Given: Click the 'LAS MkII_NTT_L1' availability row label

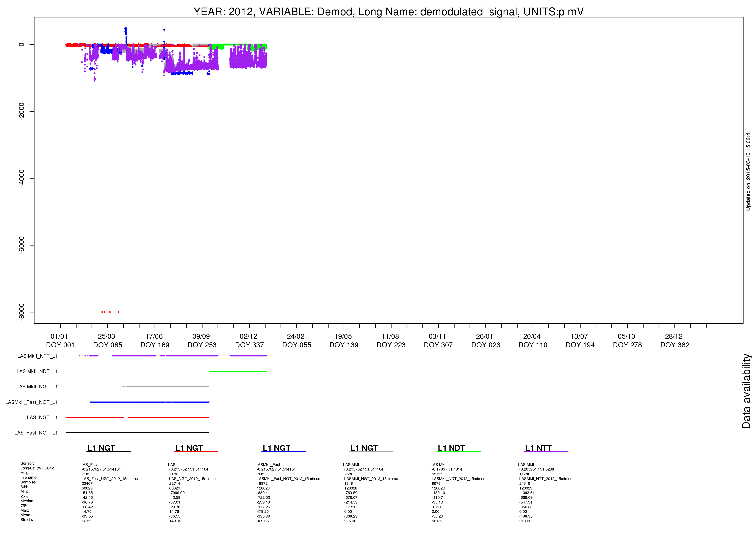Looking at the screenshot, I should pos(37,356).
